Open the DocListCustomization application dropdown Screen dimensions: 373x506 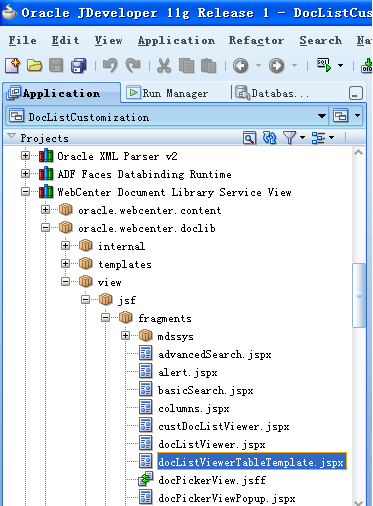pyautogui.click(x=322, y=116)
